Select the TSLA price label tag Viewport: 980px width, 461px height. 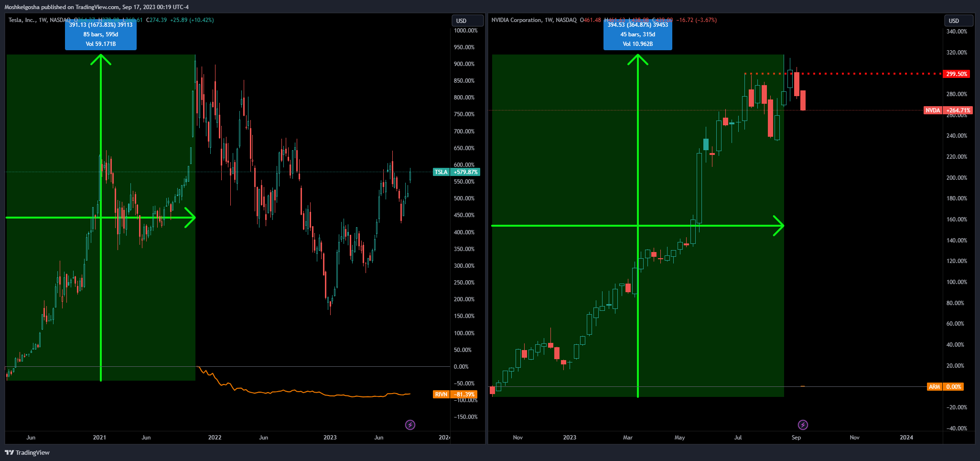tap(442, 172)
